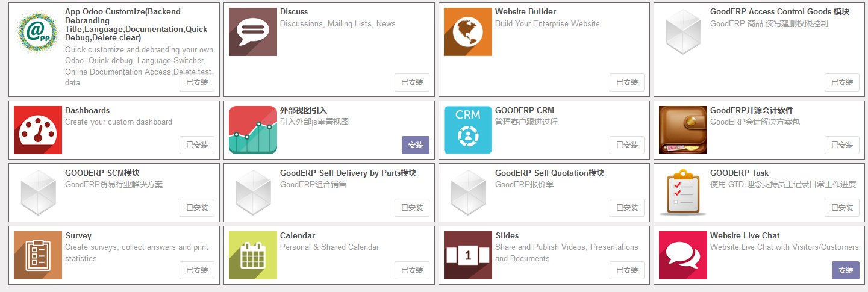Select the GoodERP开源会计软件 wallet icon
Screen dimensions: 868x292
click(x=683, y=130)
